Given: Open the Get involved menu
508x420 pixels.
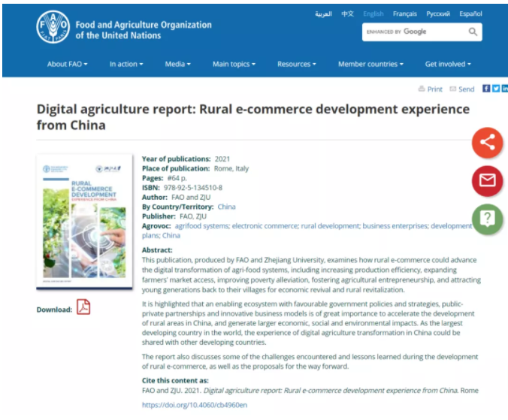Looking at the screenshot, I should click(x=448, y=64).
